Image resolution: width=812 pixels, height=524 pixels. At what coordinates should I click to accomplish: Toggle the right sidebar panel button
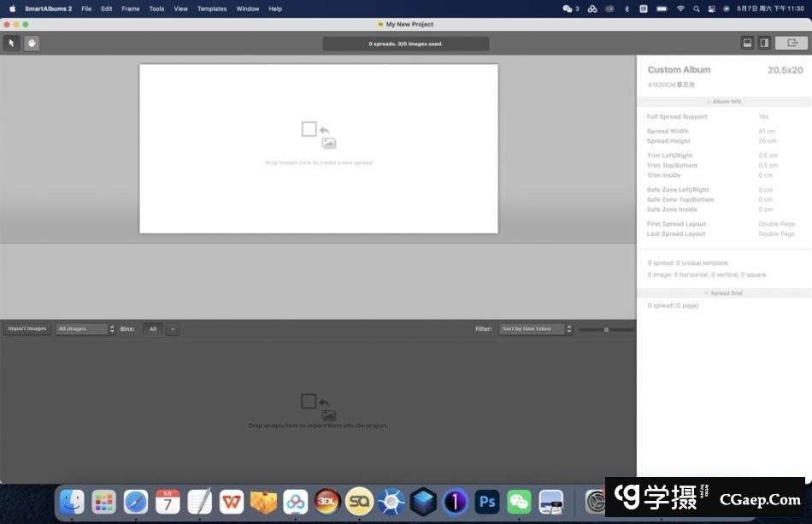click(x=764, y=43)
